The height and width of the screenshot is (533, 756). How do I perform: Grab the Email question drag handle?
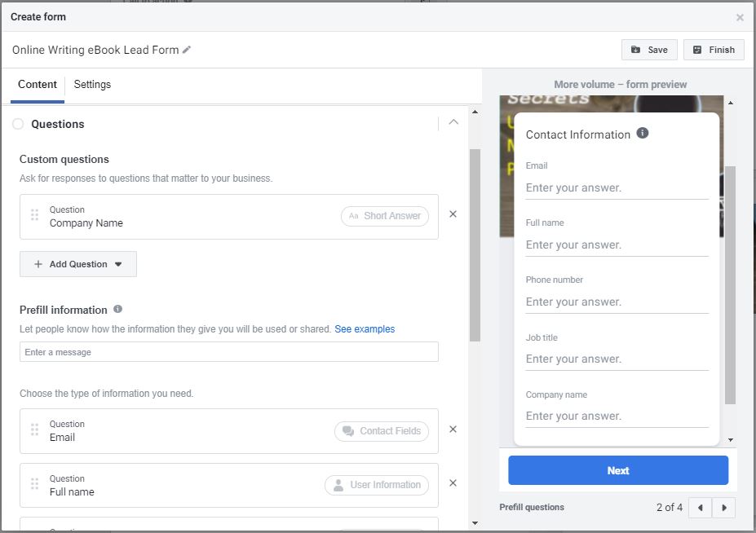[34, 429]
